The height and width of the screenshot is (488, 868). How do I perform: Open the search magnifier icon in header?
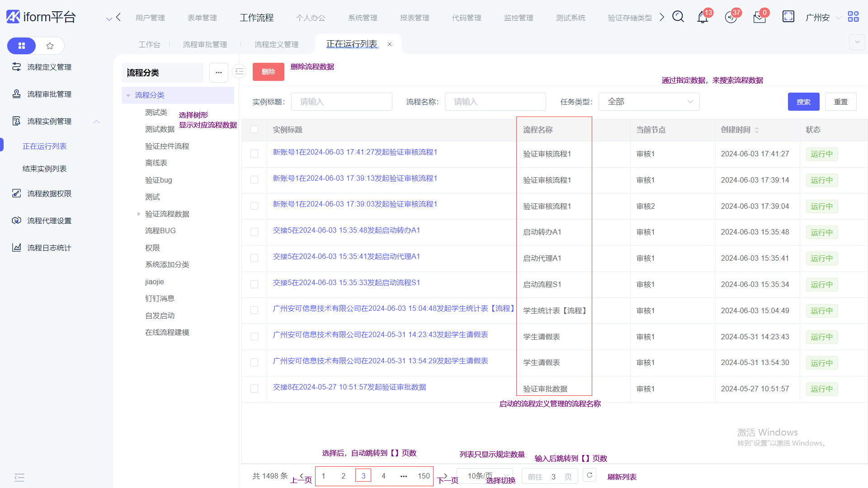point(678,17)
